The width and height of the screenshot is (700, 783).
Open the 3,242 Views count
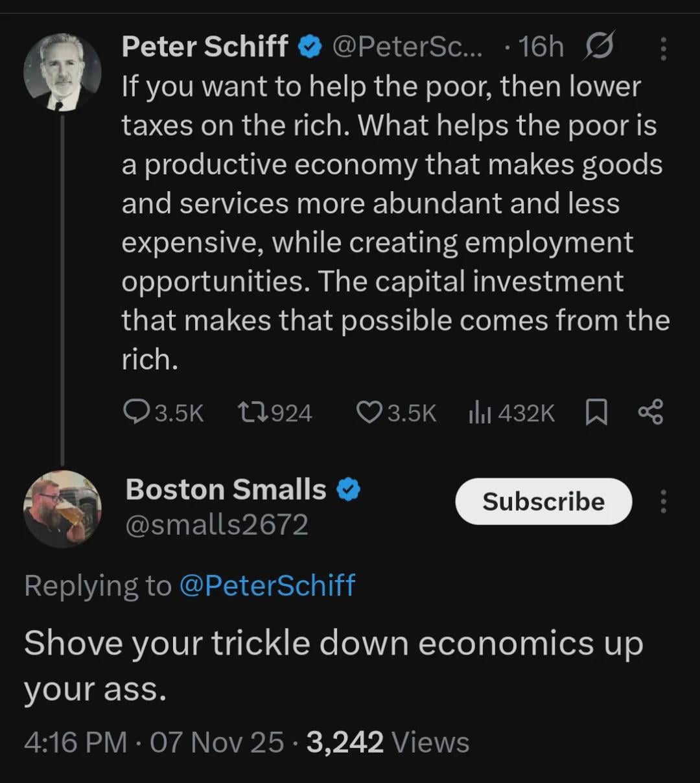pyautogui.click(x=387, y=742)
